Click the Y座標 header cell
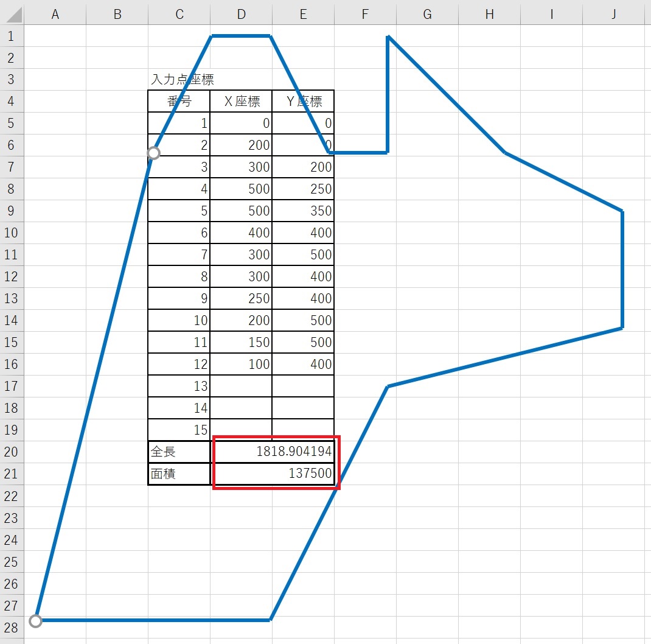 tap(303, 102)
